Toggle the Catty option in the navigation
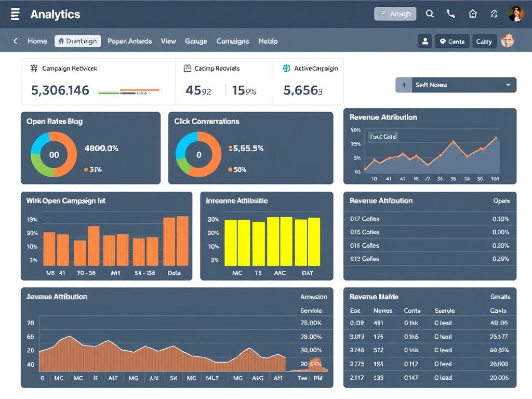Image resolution: width=532 pixels, height=399 pixels. tap(484, 41)
